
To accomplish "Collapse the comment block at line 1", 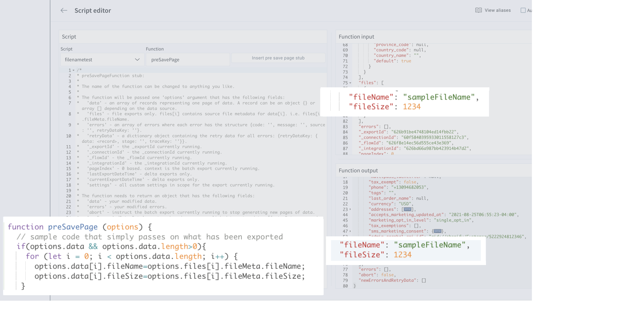I will 74,70.
